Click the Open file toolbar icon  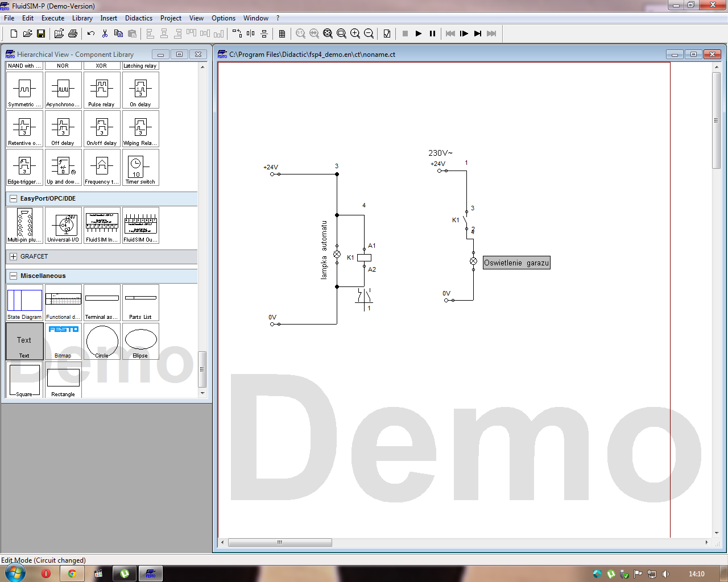coord(27,34)
